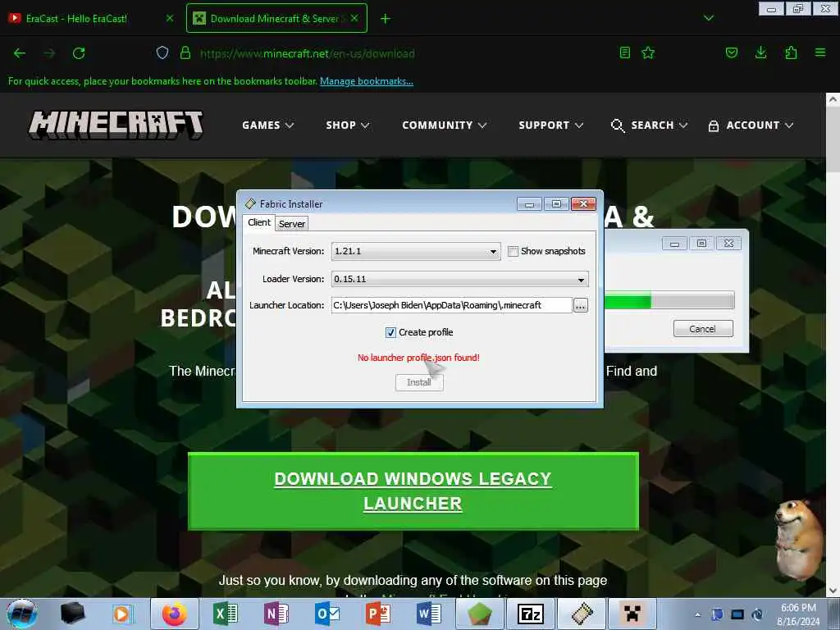This screenshot has height=630, width=840.
Task: Click the red 'No launcher profile.json found!' message
Action: (x=418, y=358)
